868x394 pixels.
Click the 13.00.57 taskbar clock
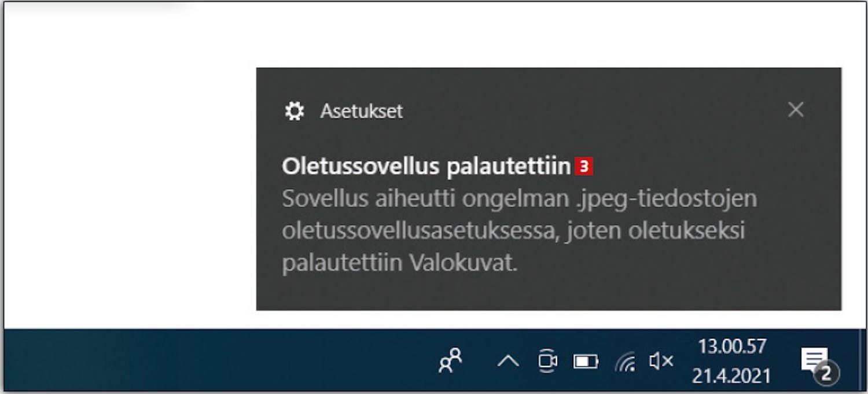(x=732, y=347)
